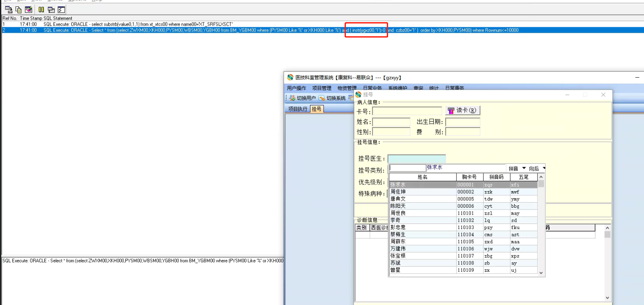Image resolution: width=644 pixels, height=305 pixels.
Task: Select doctor 周世良 in the list
Action: coord(463,213)
